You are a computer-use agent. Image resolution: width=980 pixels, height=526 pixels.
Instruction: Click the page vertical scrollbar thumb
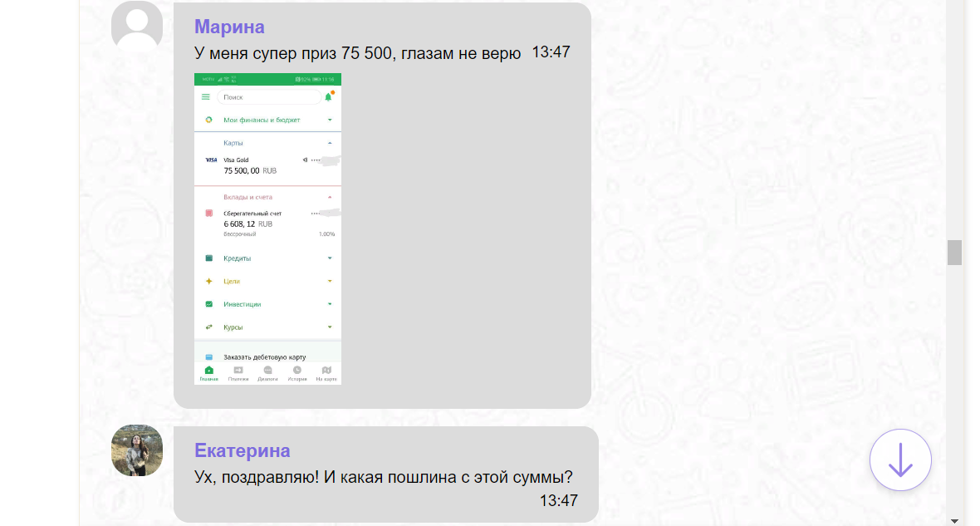954,253
